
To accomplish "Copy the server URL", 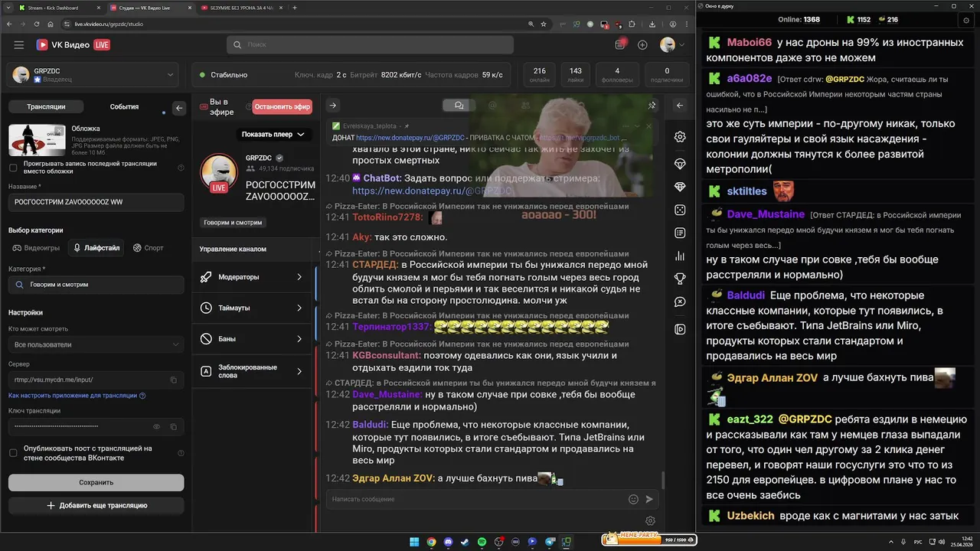I will (x=174, y=380).
